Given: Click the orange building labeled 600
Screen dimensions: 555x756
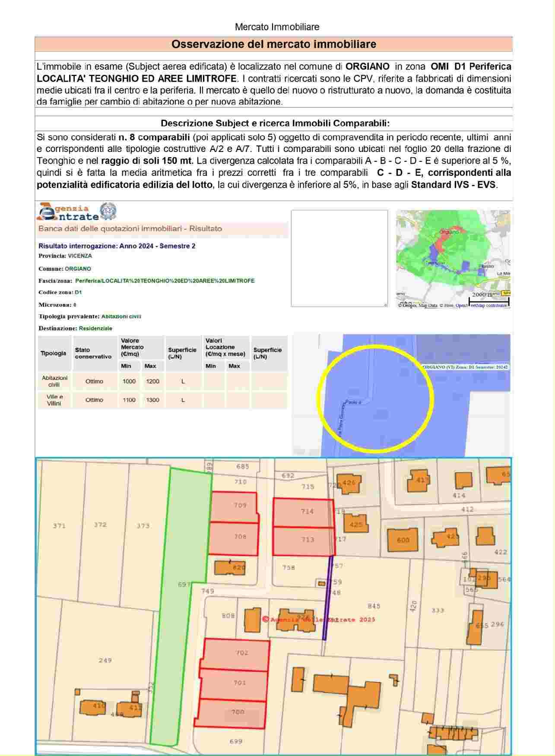Looking at the screenshot, I should pyautogui.click(x=403, y=540).
